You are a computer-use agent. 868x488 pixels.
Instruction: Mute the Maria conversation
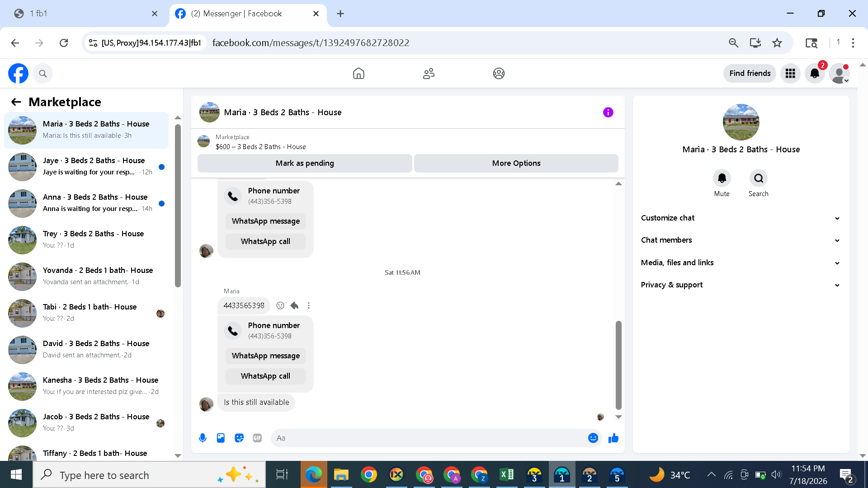click(x=722, y=178)
